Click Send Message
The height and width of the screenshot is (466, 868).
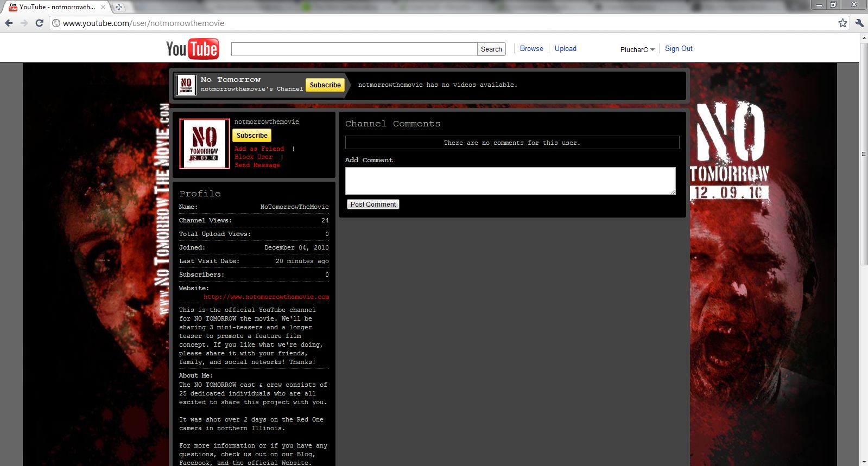(257, 165)
